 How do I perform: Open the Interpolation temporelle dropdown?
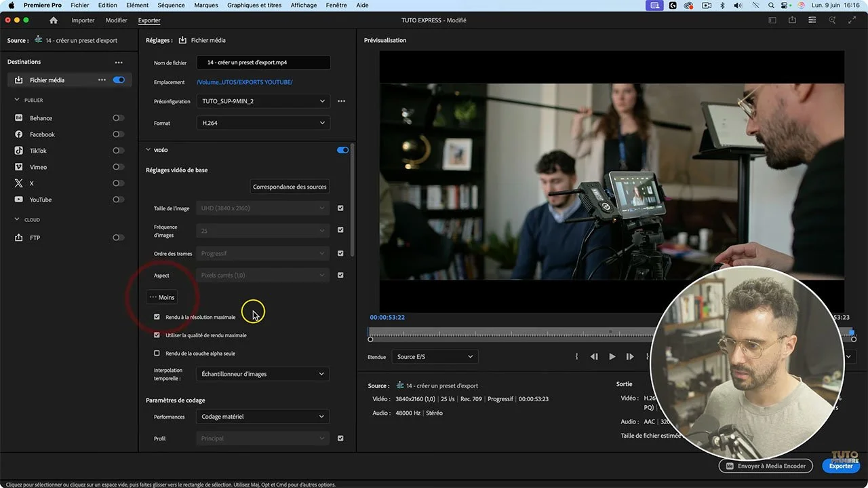click(x=263, y=374)
